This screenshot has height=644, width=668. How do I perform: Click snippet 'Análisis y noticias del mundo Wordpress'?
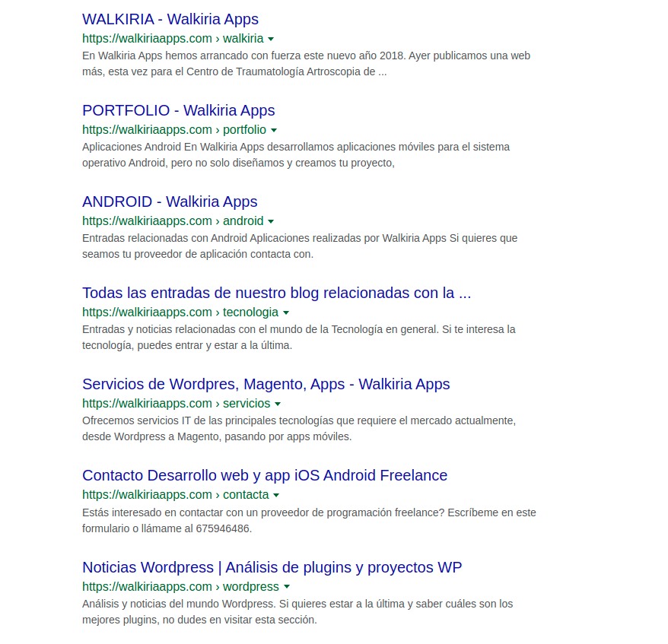pos(297,611)
